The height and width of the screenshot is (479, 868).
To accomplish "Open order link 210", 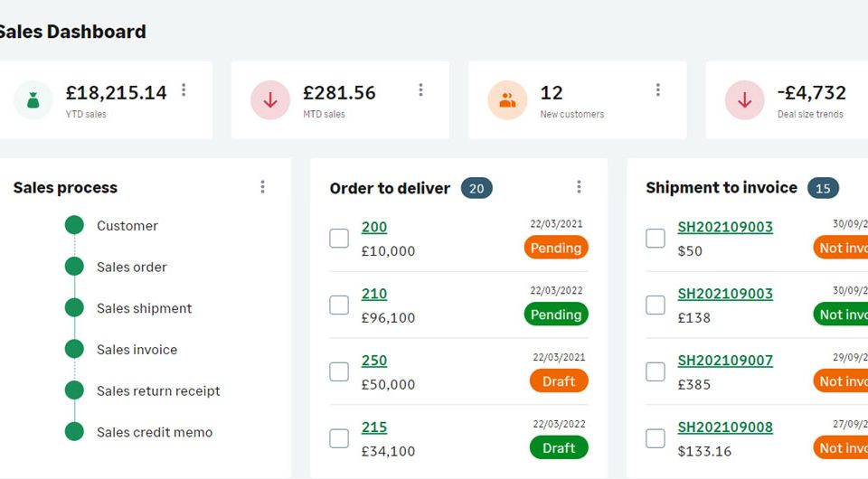I will click(x=374, y=294).
